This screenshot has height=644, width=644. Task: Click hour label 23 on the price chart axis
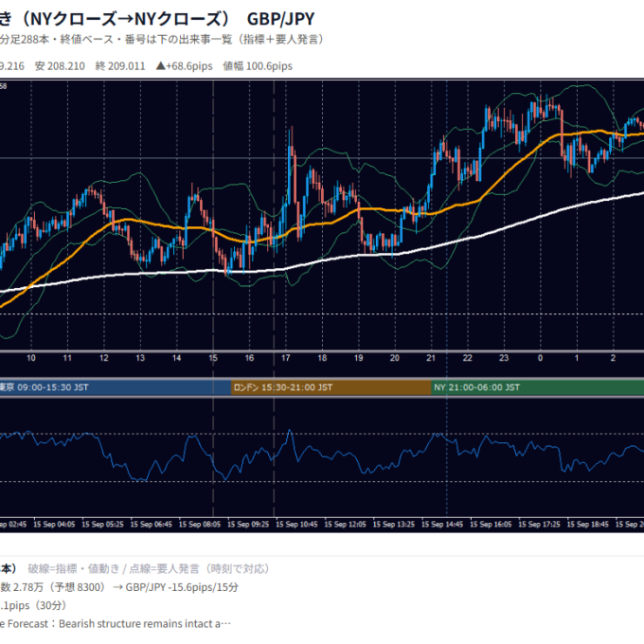pos(504,358)
